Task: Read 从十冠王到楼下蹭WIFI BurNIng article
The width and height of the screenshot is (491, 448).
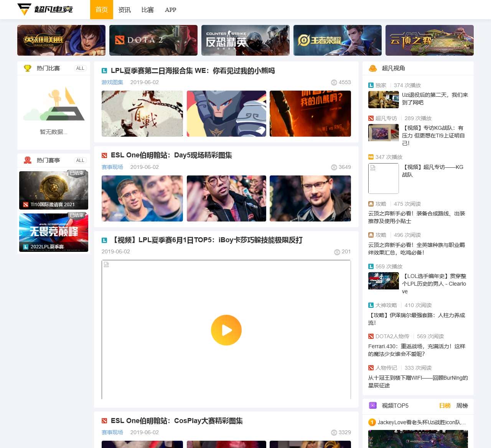Action: tap(418, 382)
